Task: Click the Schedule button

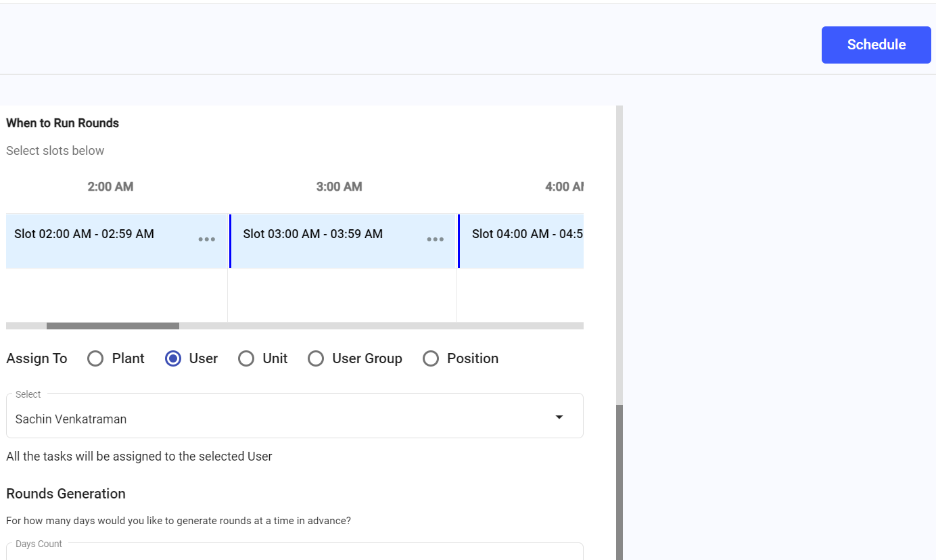Action: (x=876, y=45)
